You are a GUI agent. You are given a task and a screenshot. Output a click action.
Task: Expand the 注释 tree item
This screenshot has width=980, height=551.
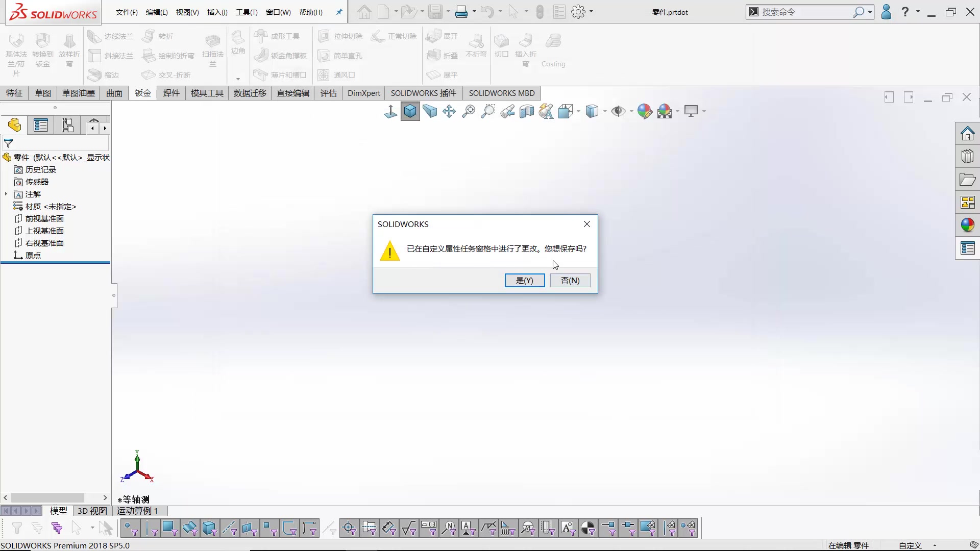tap(6, 194)
